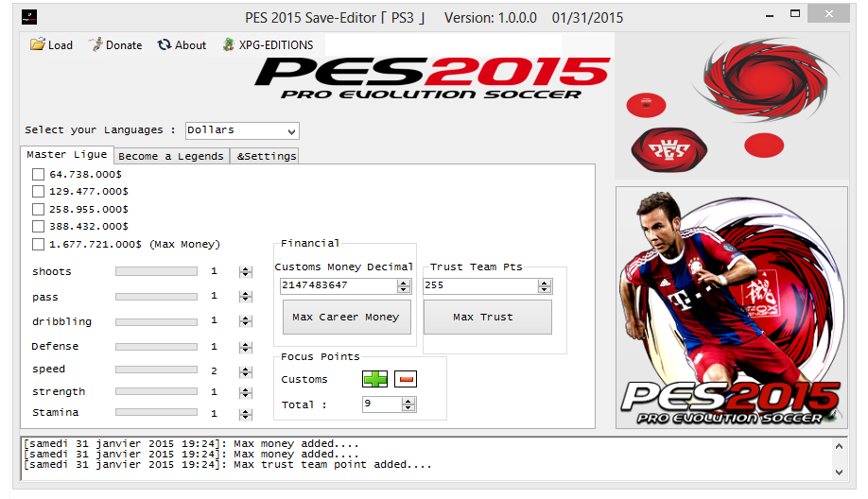The image size is (868, 499).
Task: Check the 64.738.000$ money checkbox
Action: pyautogui.click(x=38, y=175)
